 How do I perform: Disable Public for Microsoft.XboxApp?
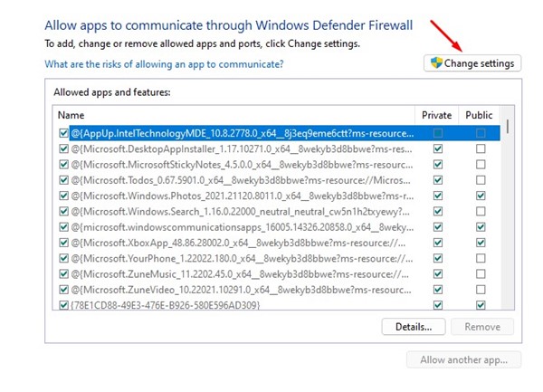point(481,243)
